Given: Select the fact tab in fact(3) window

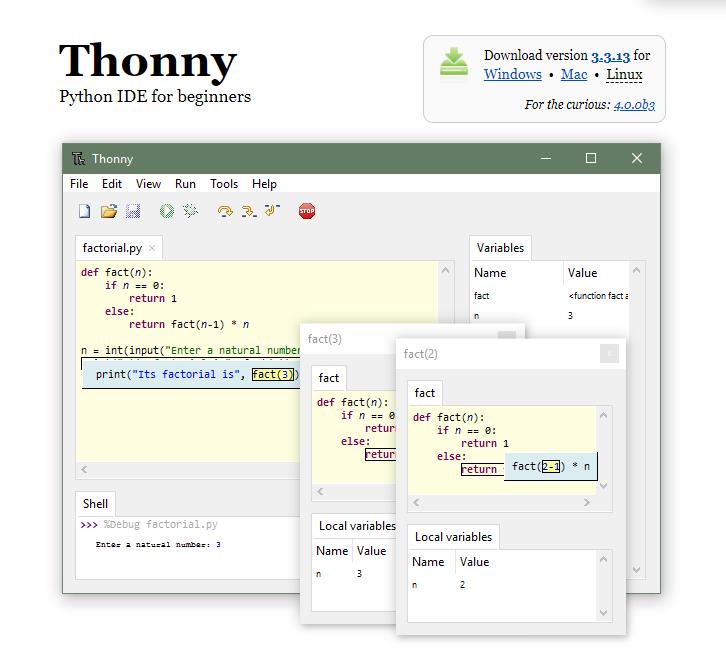Looking at the screenshot, I should coord(329,378).
